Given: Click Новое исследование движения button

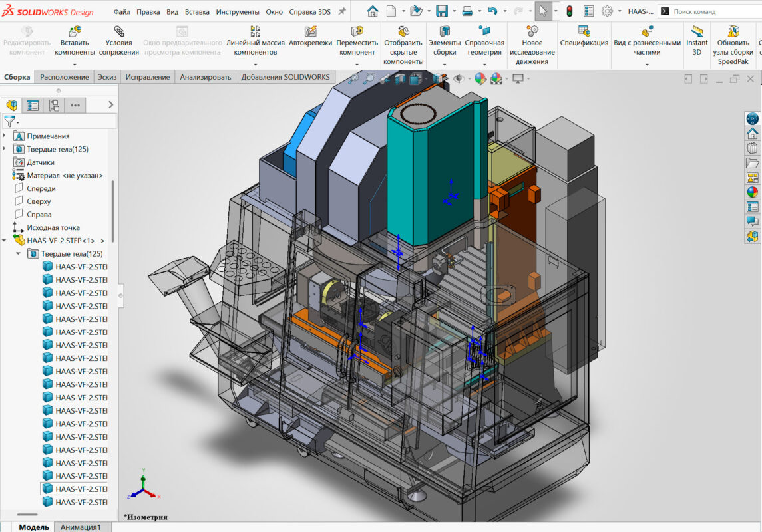Looking at the screenshot, I should point(532,42).
